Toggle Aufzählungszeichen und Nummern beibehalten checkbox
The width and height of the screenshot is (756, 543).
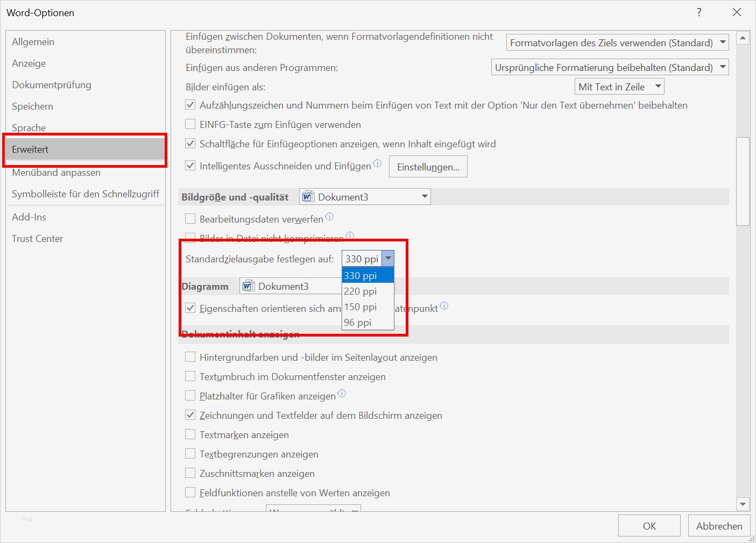(x=190, y=105)
